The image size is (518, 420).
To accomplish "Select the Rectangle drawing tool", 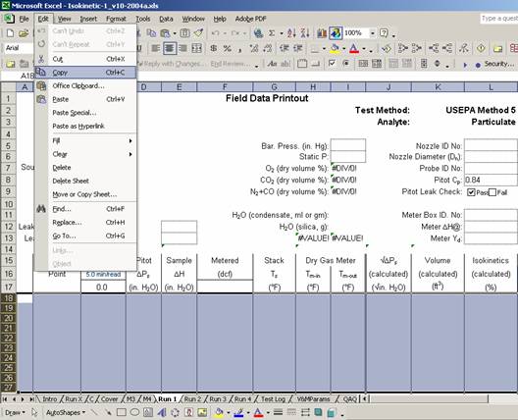I will pos(122,412).
